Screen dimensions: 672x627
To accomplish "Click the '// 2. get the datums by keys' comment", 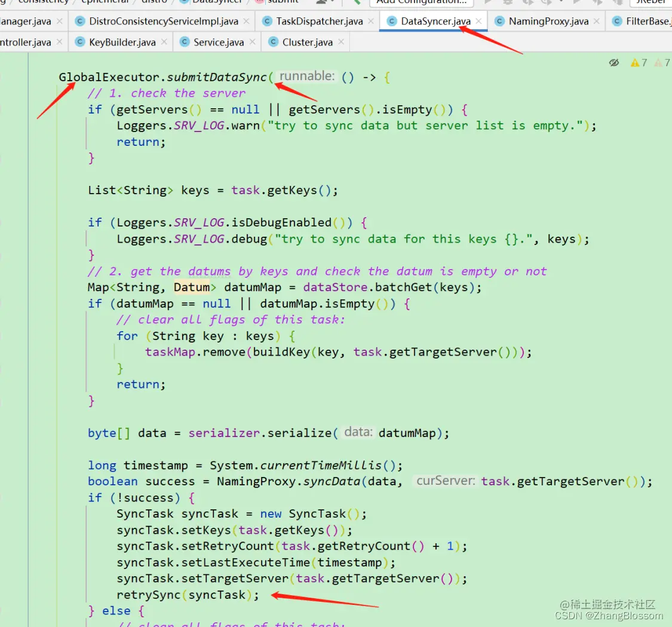I will [317, 271].
